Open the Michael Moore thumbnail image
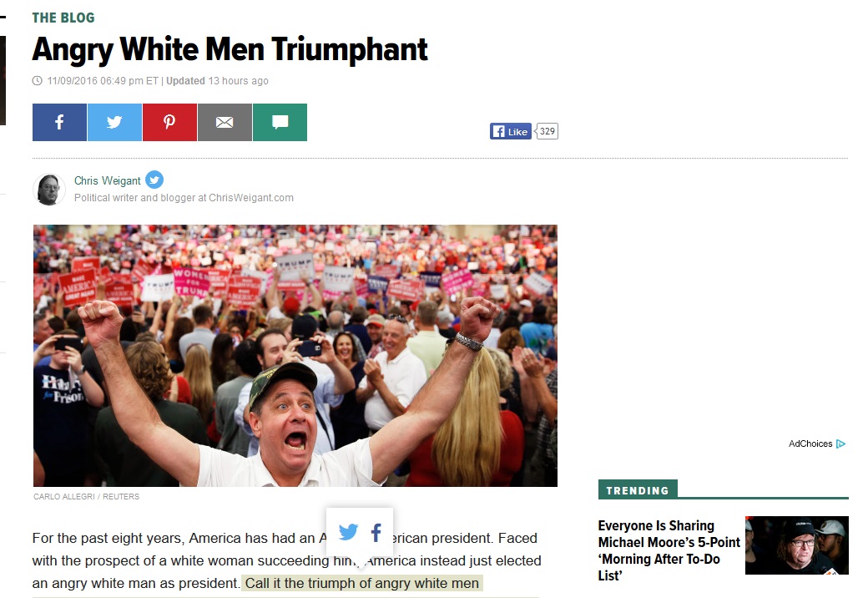The height and width of the screenshot is (598, 868). pyautogui.click(x=796, y=545)
